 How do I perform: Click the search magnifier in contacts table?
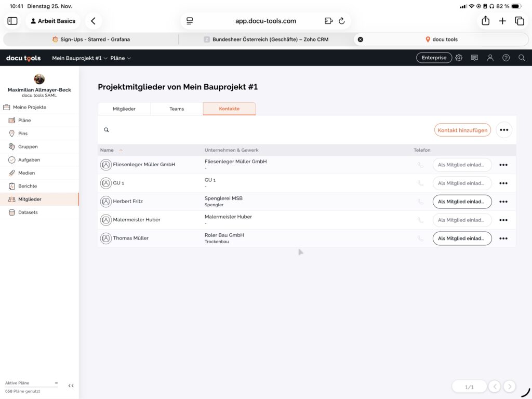click(107, 130)
